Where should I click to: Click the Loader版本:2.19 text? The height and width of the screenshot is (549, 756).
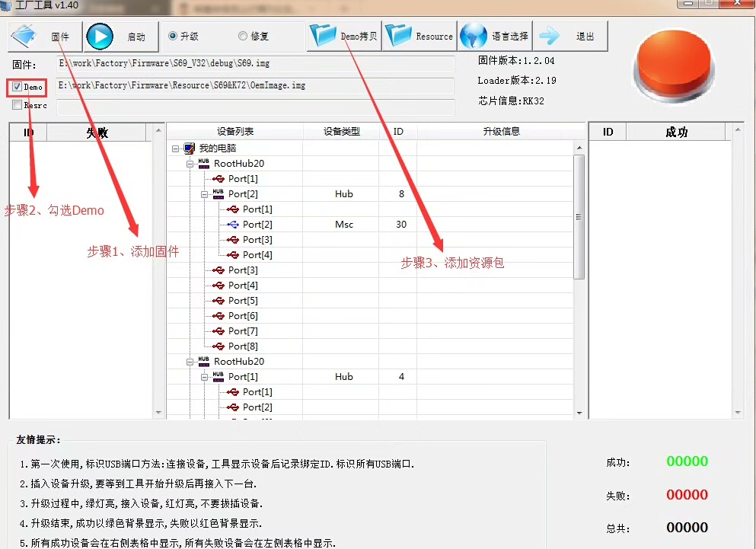[517, 81]
